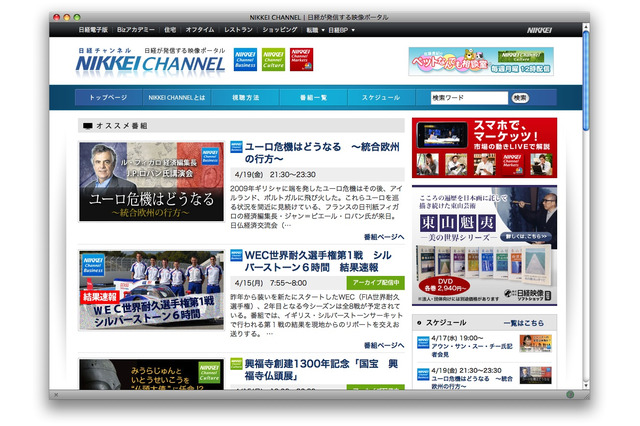Viewport: 640px width, 426px height.
Task: Open the 日経BP dropdown menu
Action: tap(341, 30)
